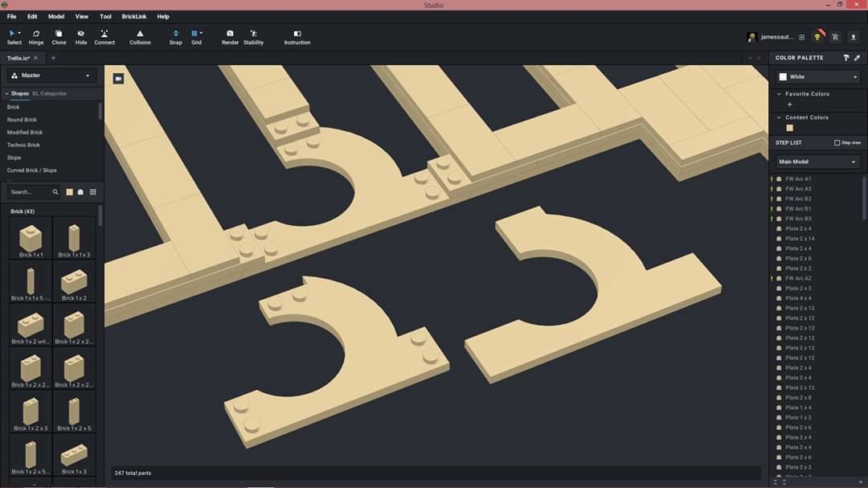The width and height of the screenshot is (868, 488).
Task: Open the Model menu
Action: (56, 17)
